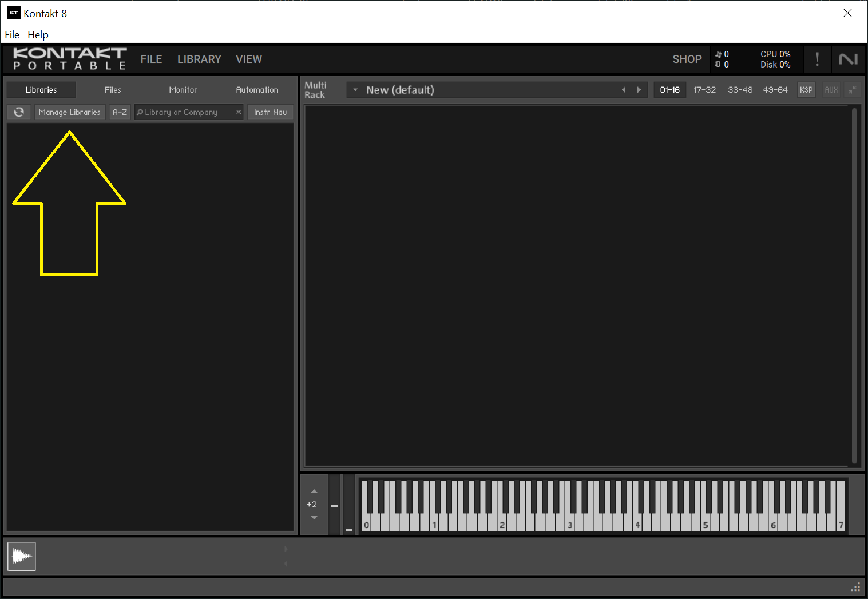868x599 pixels.
Task: Minimize the rack view with the arrows icon
Action: 852,90
